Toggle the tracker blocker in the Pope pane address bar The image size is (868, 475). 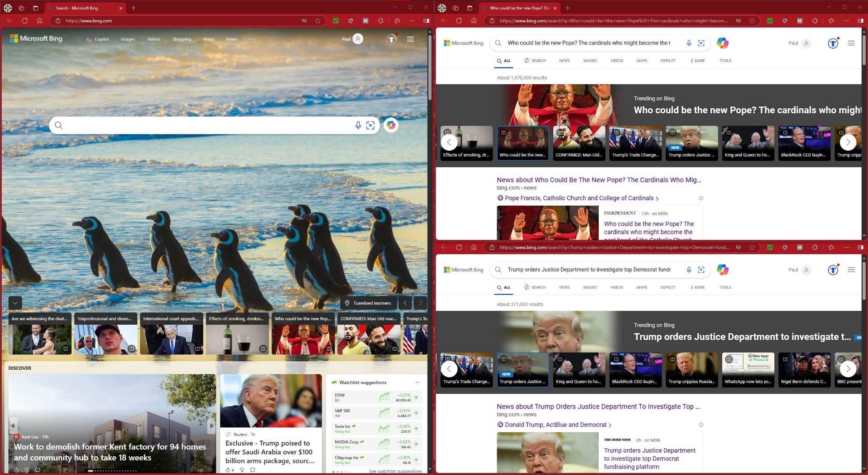(x=738, y=21)
